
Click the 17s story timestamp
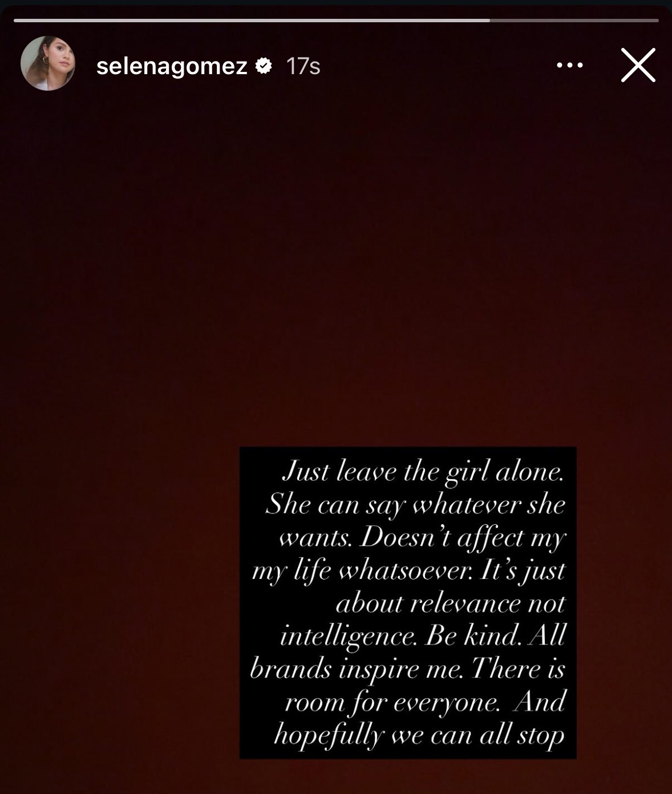(303, 66)
